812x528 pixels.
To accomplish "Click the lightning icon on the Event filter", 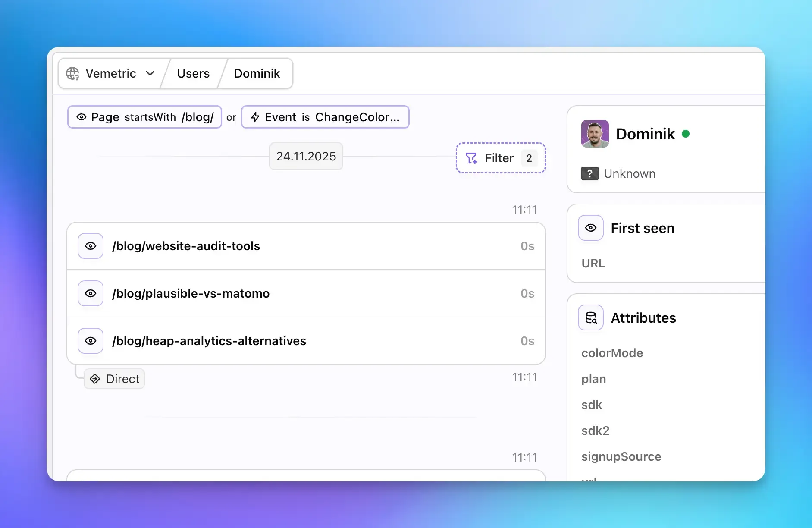I will pyautogui.click(x=255, y=117).
